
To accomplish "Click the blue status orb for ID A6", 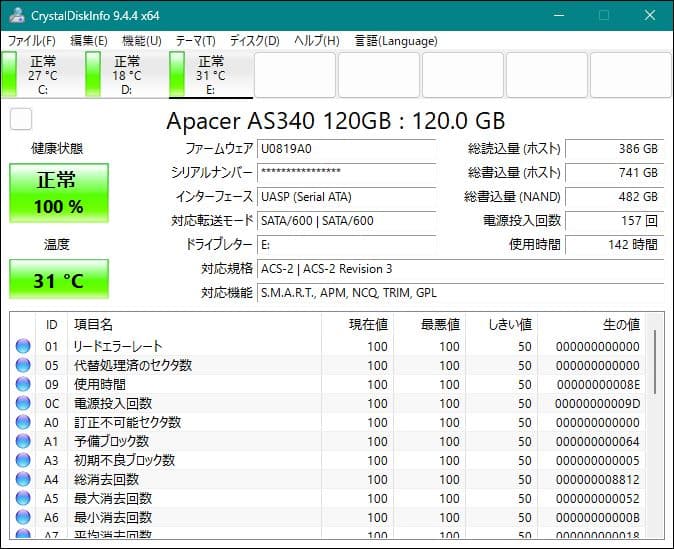I will pyautogui.click(x=23, y=517).
